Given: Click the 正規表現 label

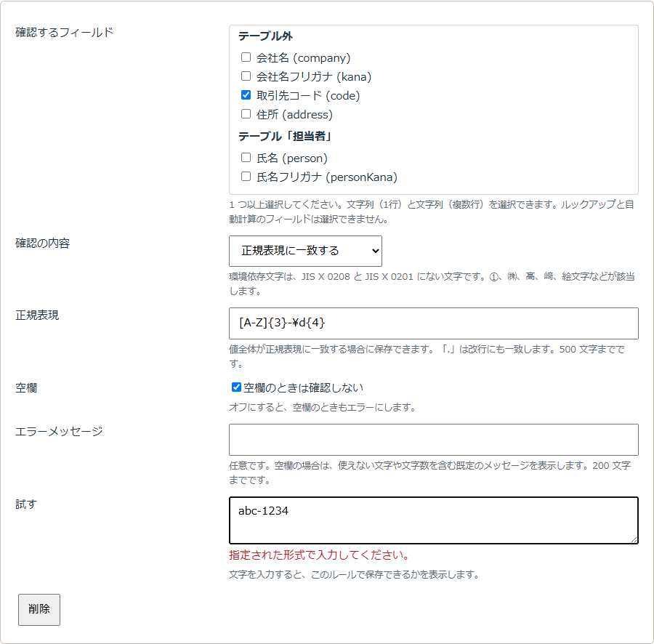Looking at the screenshot, I should click(x=37, y=315).
